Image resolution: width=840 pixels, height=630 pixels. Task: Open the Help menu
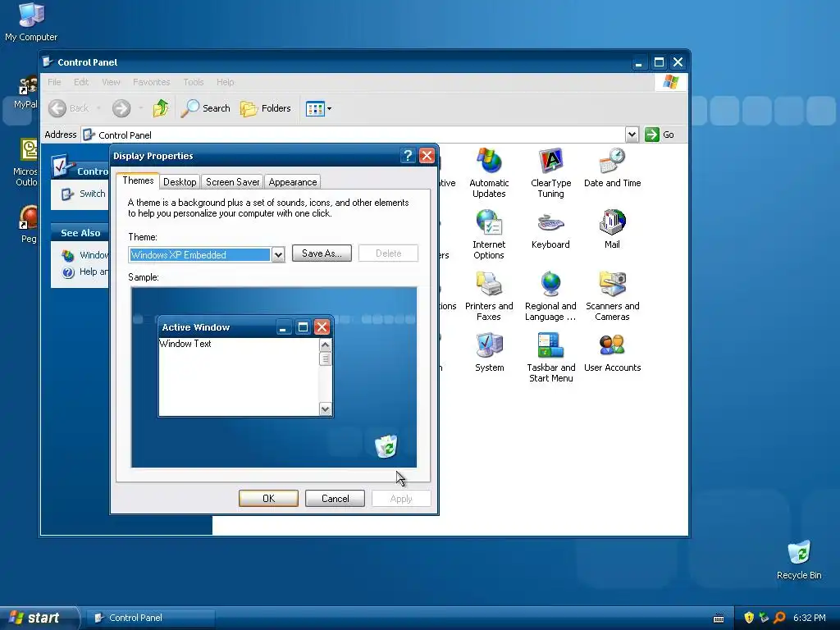click(x=225, y=82)
